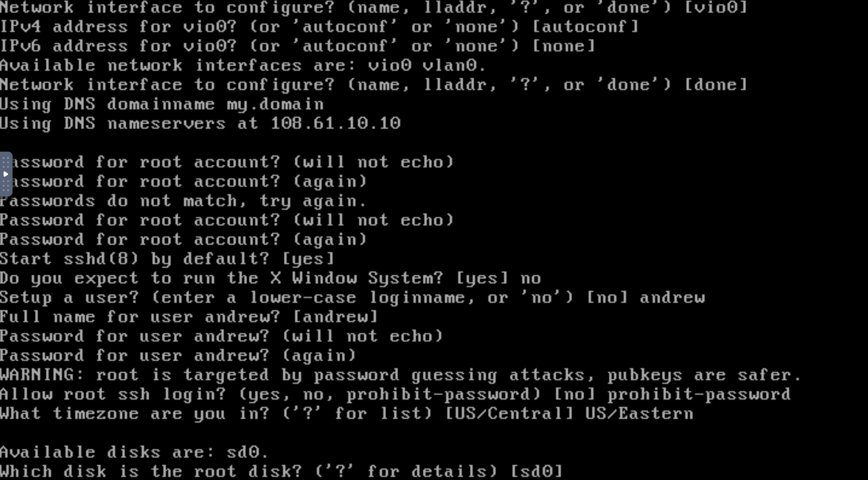Image resolution: width=868 pixels, height=480 pixels.
Task: Expand the side control panel handle
Action: tap(6, 174)
